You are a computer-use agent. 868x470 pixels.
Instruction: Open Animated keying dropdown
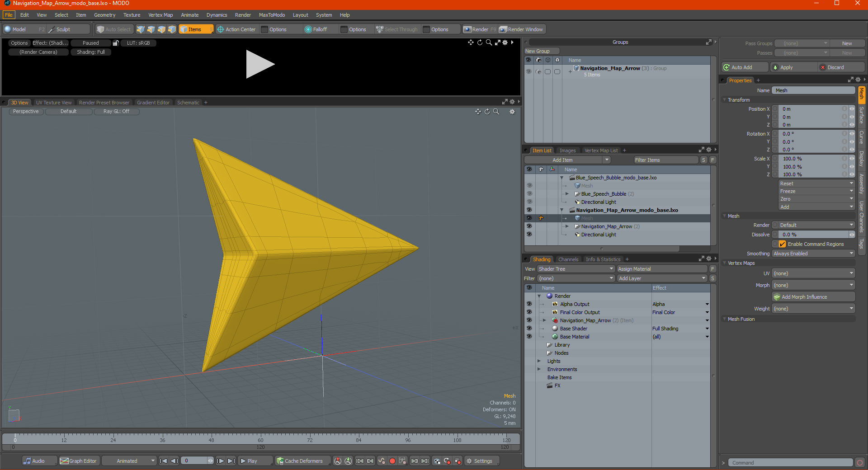pyautogui.click(x=129, y=461)
